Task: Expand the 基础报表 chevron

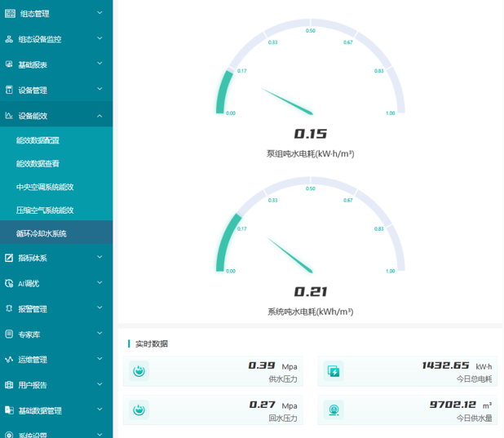Action: [99, 64]
